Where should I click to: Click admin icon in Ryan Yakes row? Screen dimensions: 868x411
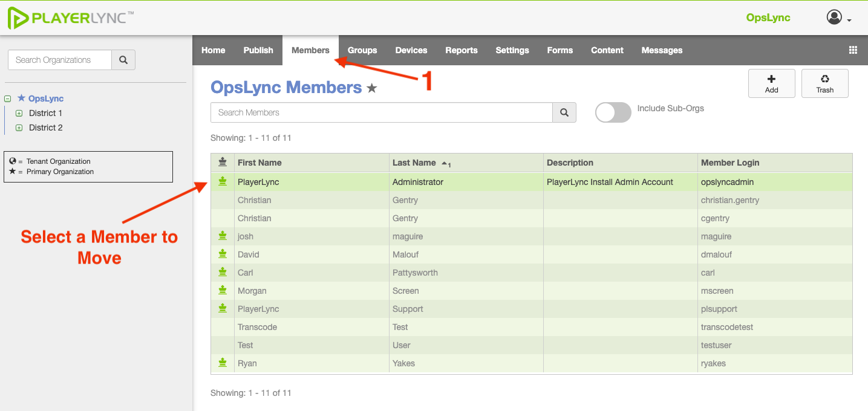(x=223, y=363)
